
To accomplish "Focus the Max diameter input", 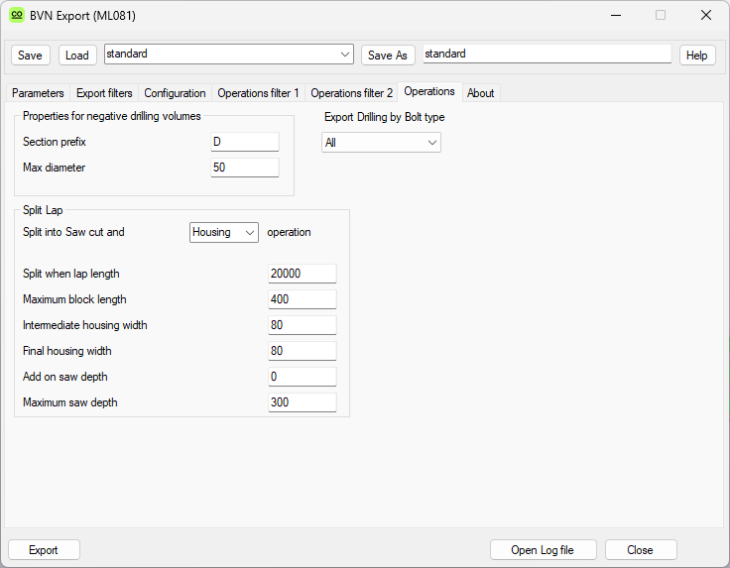I will tap(244, 168).
